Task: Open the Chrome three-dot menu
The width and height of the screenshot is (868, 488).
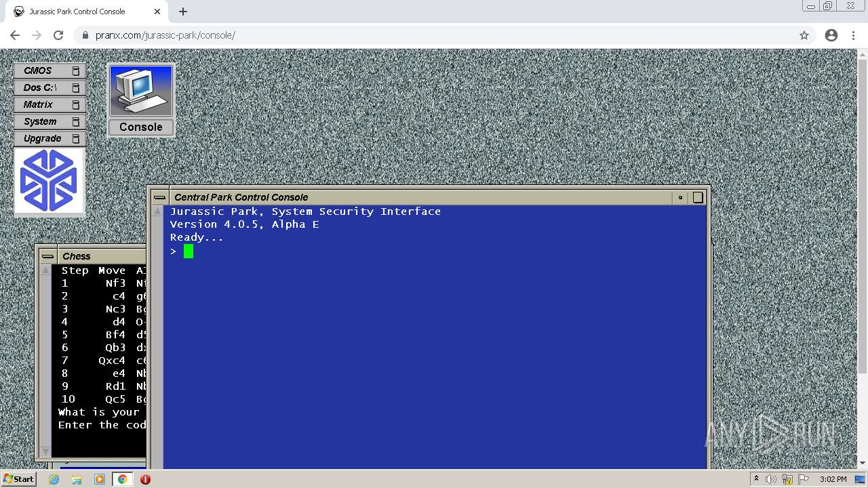Action: click(x=854, y=35)
